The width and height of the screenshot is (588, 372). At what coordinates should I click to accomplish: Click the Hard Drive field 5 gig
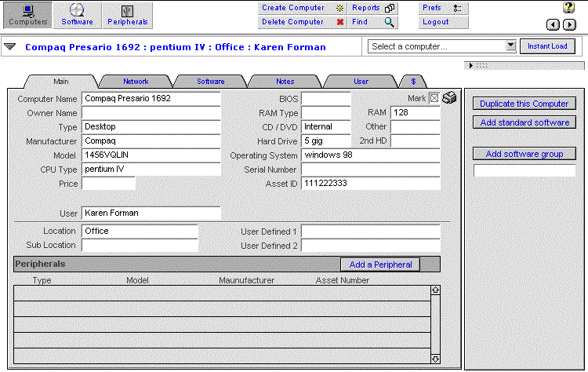[x=326, y=141]
